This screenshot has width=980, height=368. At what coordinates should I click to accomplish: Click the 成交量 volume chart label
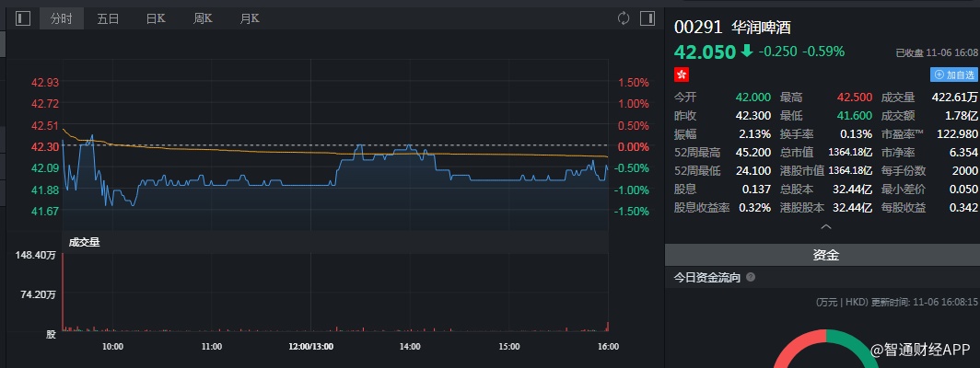[84, 242]
